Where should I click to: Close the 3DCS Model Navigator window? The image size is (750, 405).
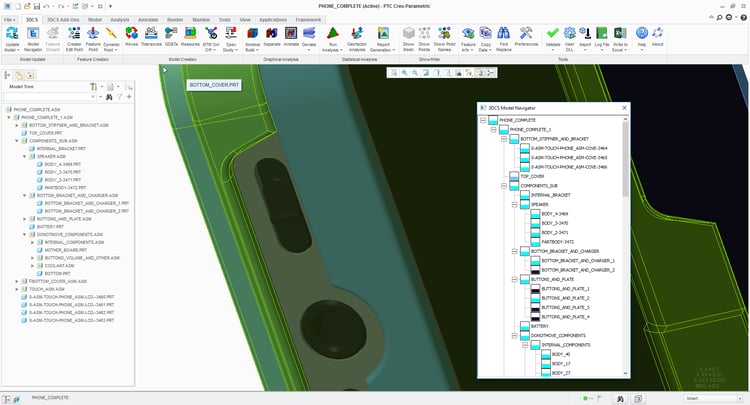(x=624, y=108)
